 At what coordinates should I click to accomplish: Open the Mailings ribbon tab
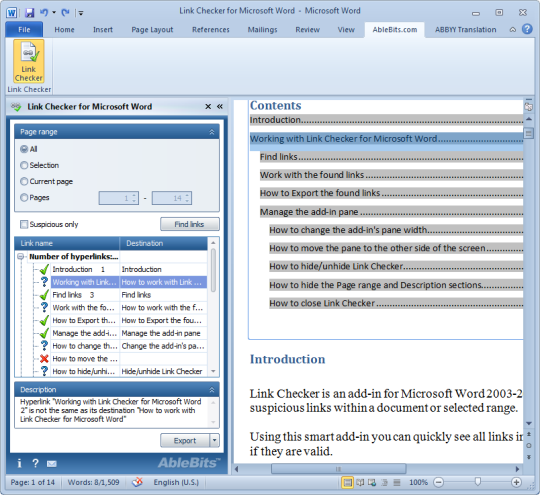[262, 30]
